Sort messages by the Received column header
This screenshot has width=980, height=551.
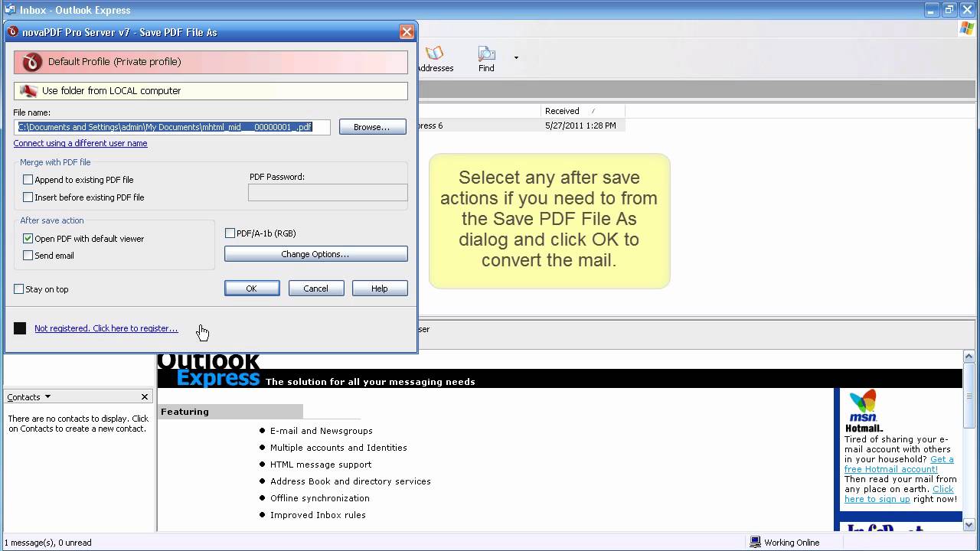[583, 111]
